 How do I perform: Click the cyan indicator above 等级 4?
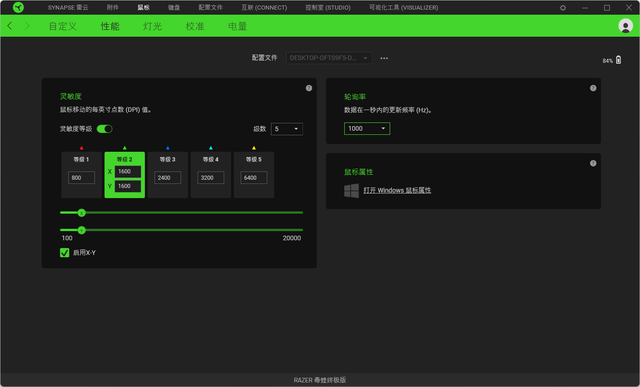(211, 148)
